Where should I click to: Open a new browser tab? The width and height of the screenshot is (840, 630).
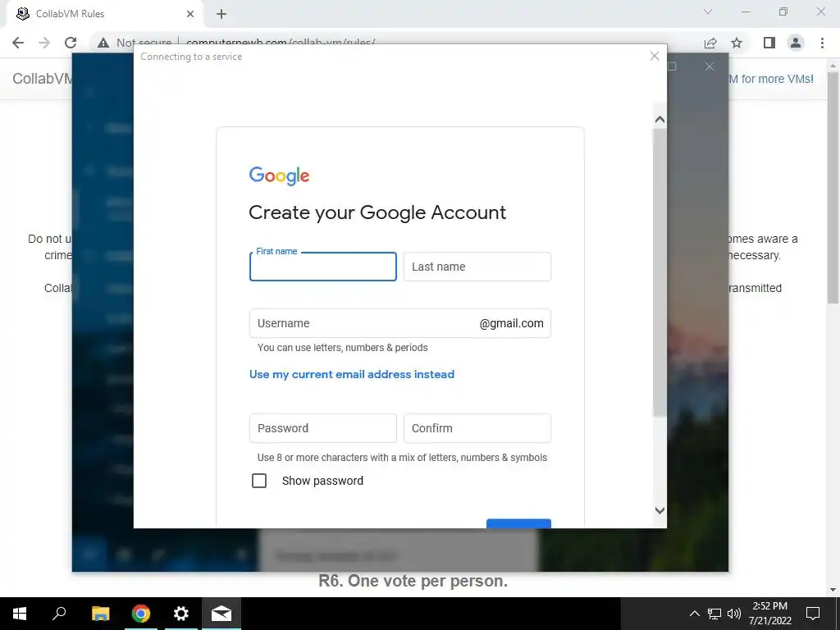click(x=221, y=14)
